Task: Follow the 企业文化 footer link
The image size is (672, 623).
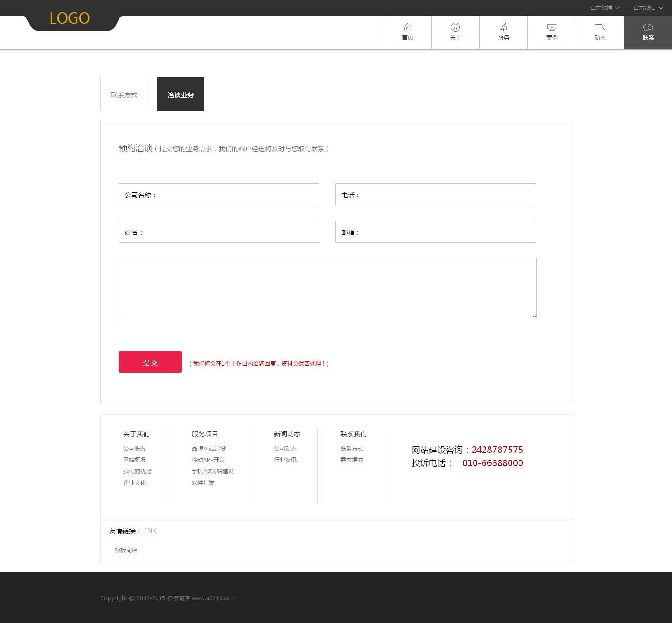Action: click(x=135, y=483)
